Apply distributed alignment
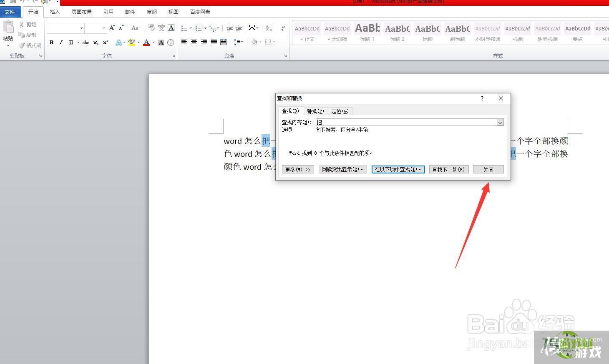609x364 pixels. (224, 42)
